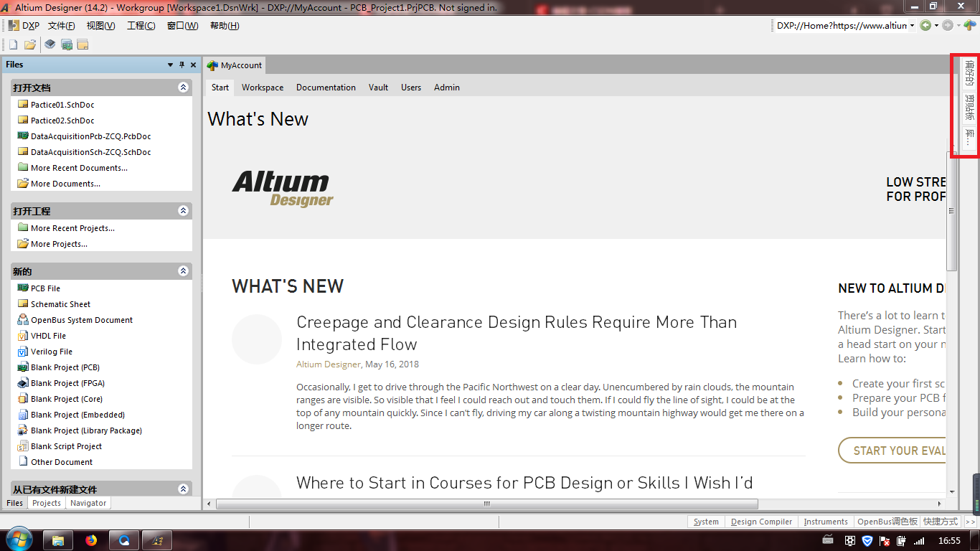The height and width of the screenshot is (551, 980).
Task: Create an OpenBus System Document
Action: [x=82, y=320]
